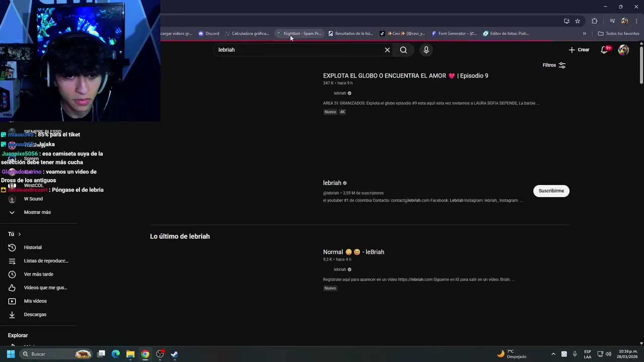This screenshot has width=644, height=362.
Task: Open the Filtros search filters
Action: coord(554,65)
